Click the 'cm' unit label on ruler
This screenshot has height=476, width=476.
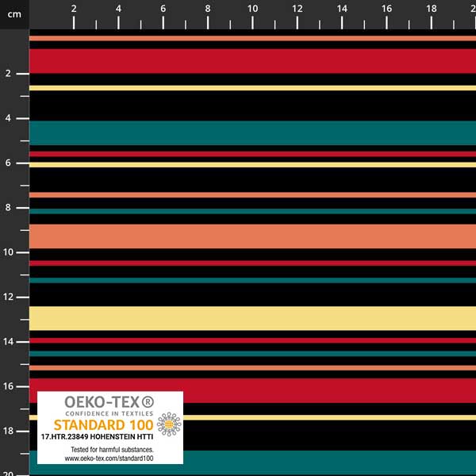click(13, 13)
